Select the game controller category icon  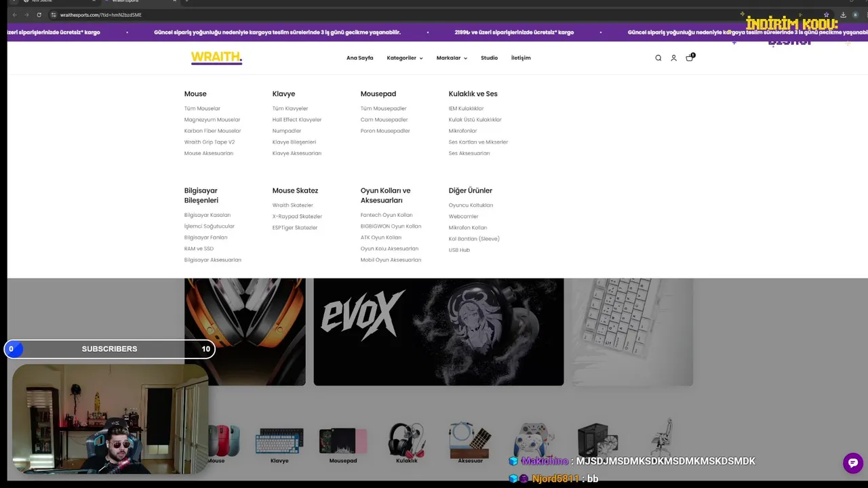[534, 441]
